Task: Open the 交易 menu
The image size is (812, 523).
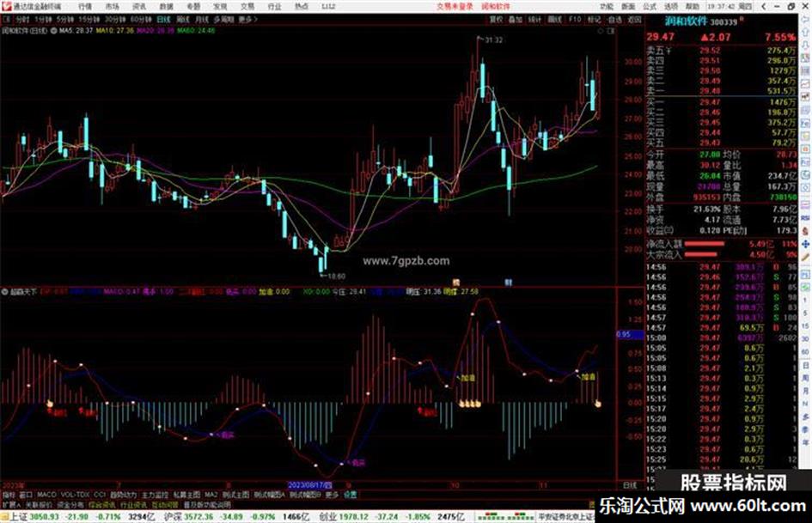Action: (247, 7)
